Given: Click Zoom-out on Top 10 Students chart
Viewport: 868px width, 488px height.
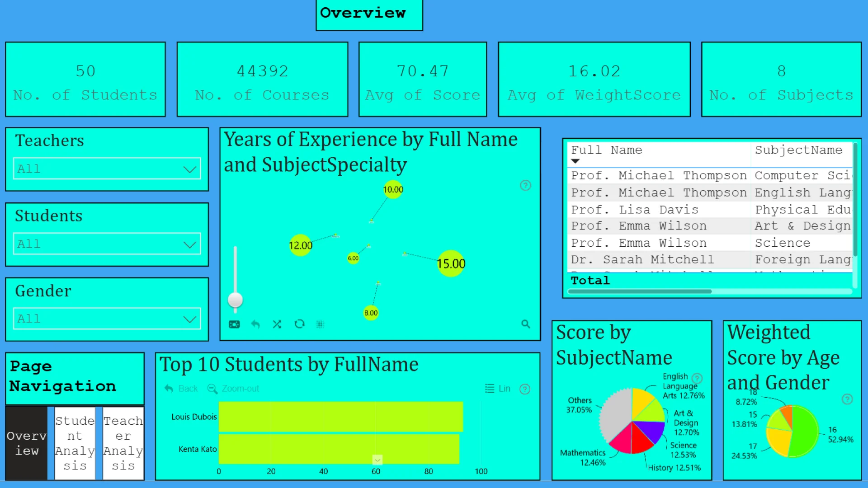Looking at the screenshot, I should pos(233,389).
